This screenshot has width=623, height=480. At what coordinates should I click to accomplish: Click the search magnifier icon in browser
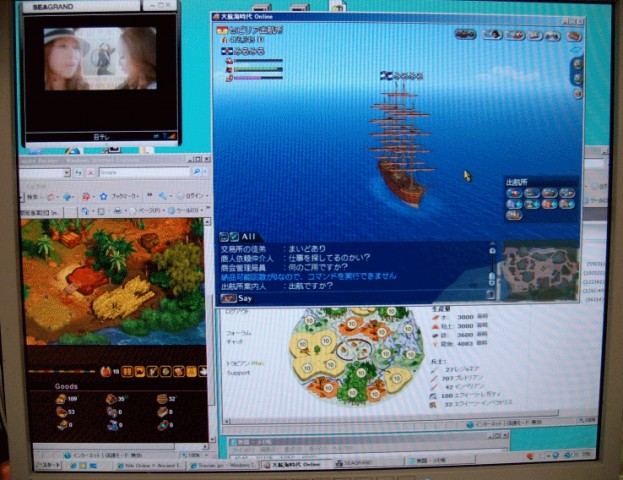point(197,172)
